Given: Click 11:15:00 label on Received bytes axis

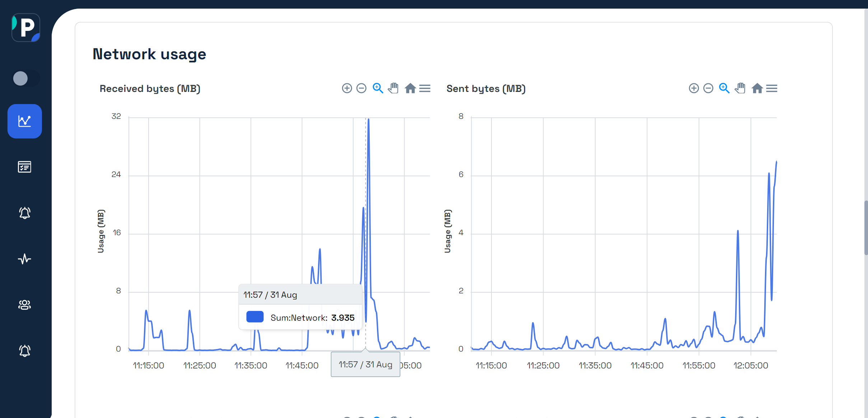Looking at the screenshot, I should [x=148, y=366].
